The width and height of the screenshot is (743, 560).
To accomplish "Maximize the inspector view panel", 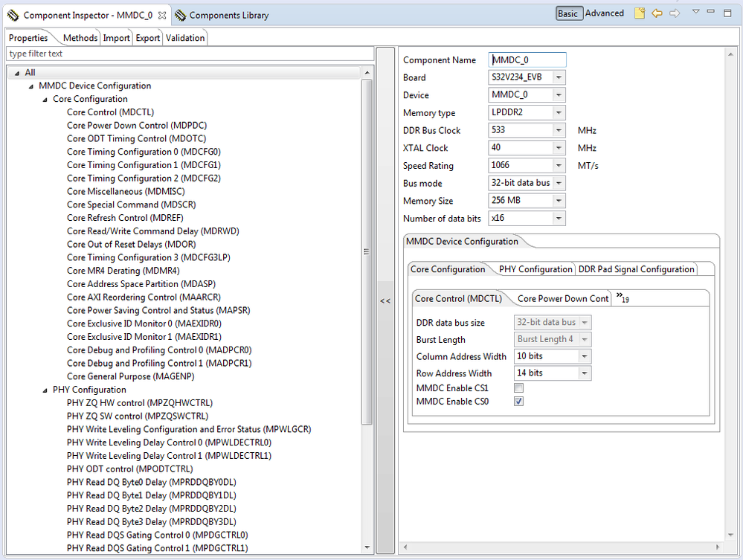I will (727, 13).
